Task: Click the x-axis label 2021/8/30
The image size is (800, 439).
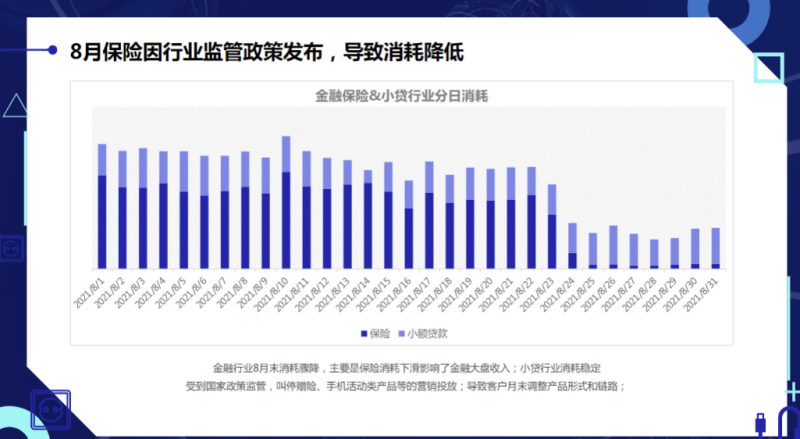Action: click(680, 295)
